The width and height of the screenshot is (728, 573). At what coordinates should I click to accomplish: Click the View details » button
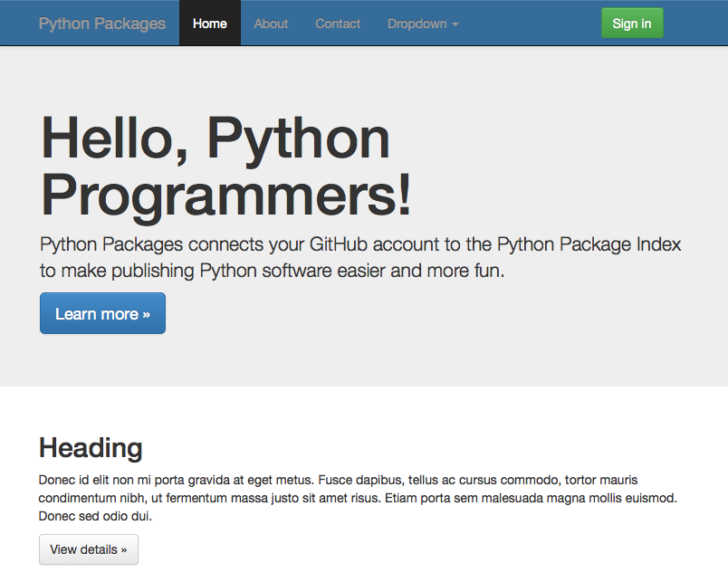click(89, 549)
